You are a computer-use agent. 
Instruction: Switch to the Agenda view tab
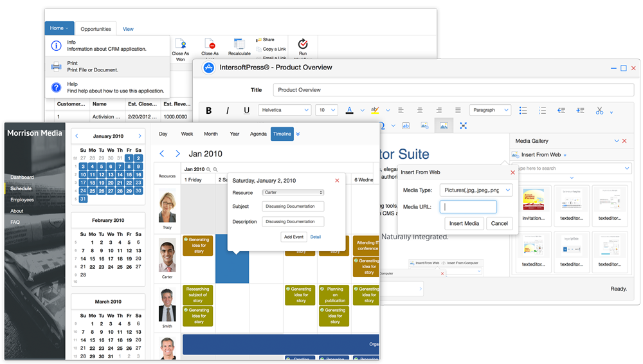pos(258,134)
